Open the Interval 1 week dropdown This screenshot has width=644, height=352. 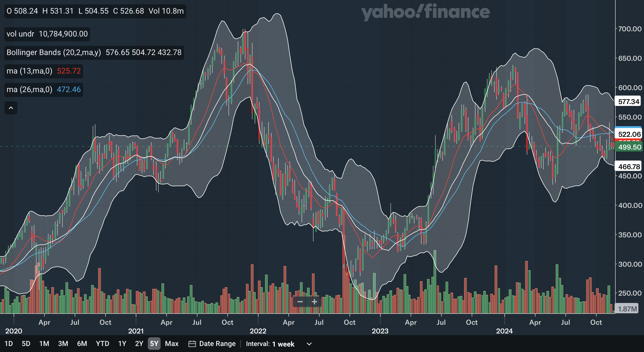(x=283, y=344)
